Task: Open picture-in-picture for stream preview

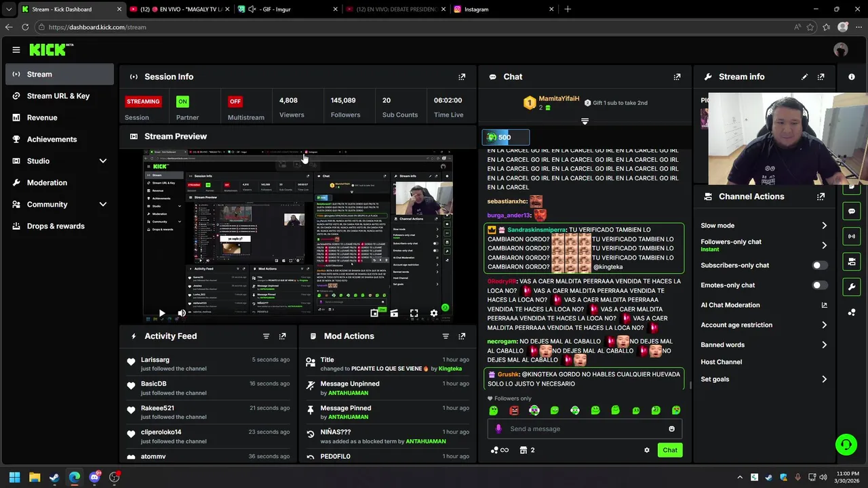Action: tap(374, 313)
